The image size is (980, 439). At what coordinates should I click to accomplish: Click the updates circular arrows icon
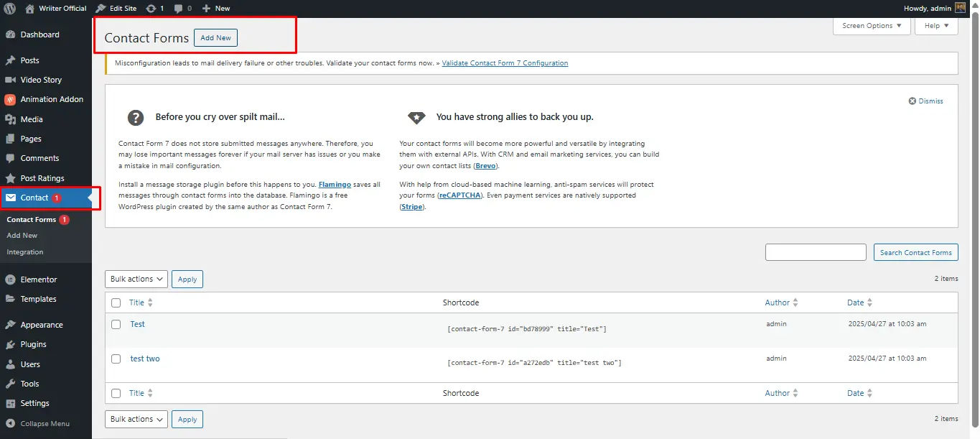click(x=150, y=9)
